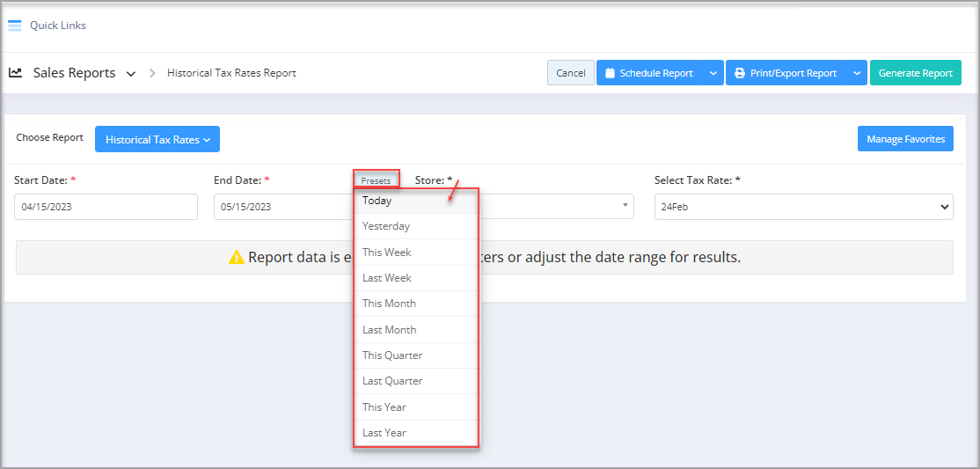Click the yellow warning triangle icon
The height and width of the screenshot is (469, 980).
[x=236, y=258]
